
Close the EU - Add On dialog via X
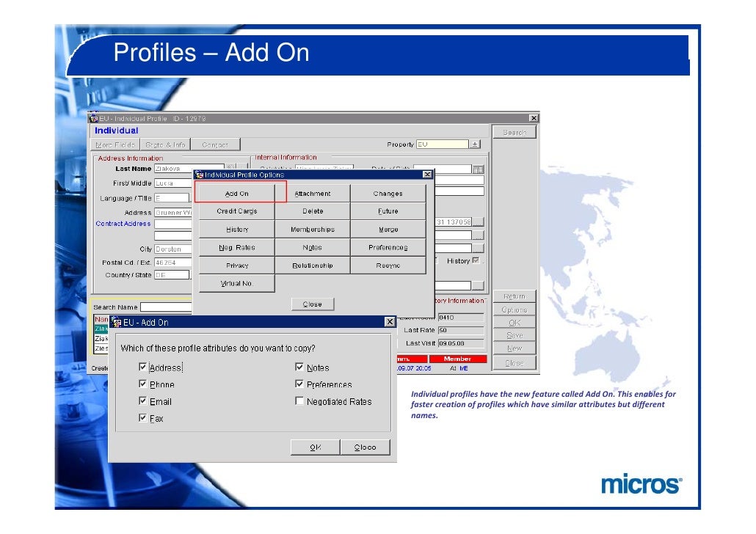390,322
